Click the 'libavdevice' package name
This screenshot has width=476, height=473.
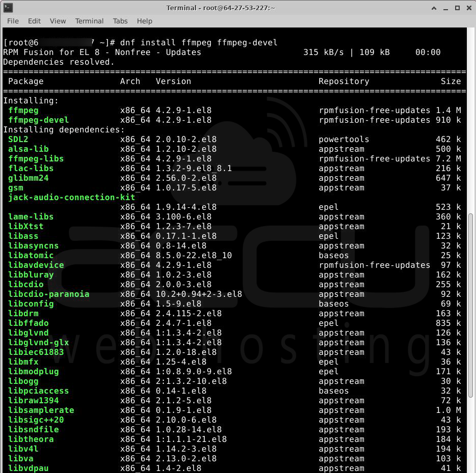pyautogui.click(x=36, y=265)
